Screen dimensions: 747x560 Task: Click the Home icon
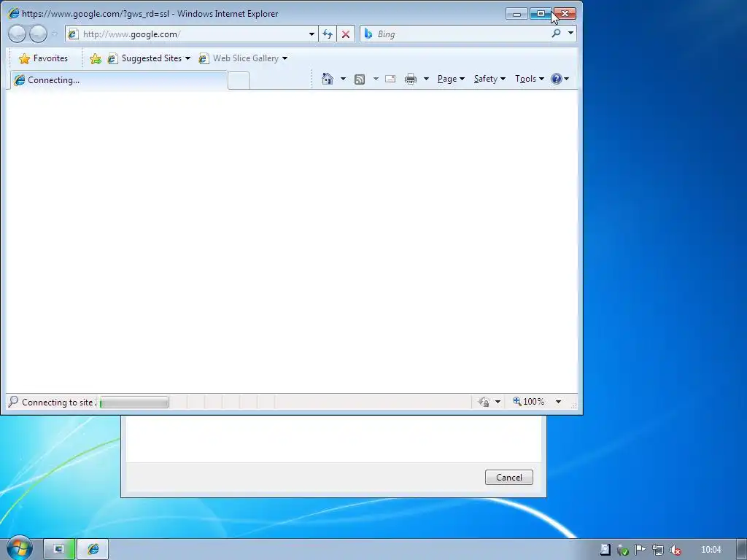tap(328, 79)
